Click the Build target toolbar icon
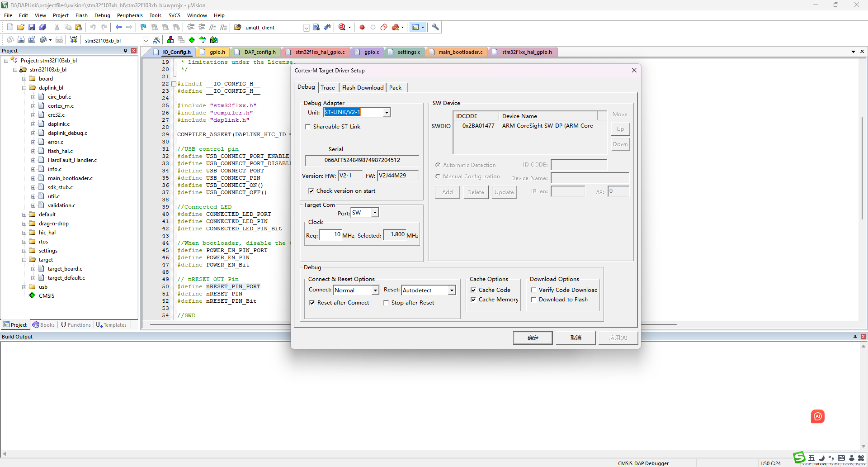This screenshot has height=467, width=868. (21, 40)
